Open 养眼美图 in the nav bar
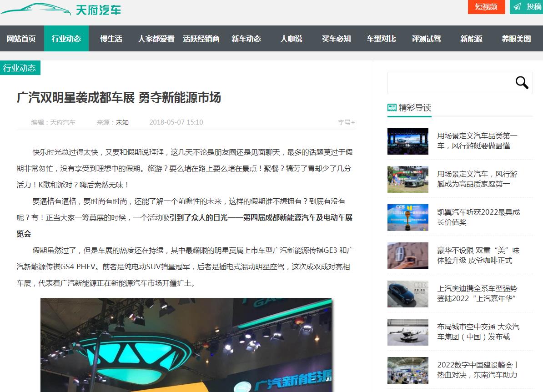The width and height of the screenshot is (543, 392). pyautogui.click(x=516, y=39)
